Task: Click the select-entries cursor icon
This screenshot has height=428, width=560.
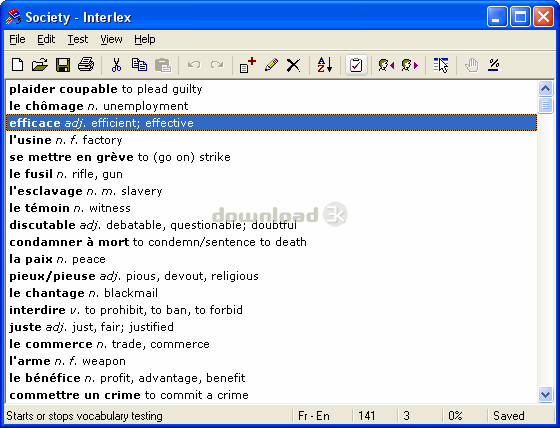Action: coord(441,65)
